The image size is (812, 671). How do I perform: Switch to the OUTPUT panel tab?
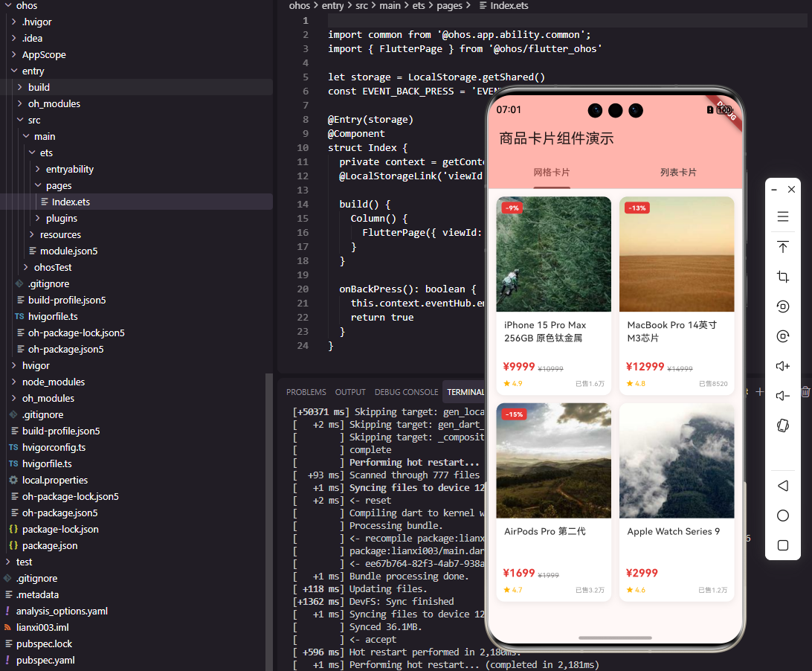tap(350, 392)
